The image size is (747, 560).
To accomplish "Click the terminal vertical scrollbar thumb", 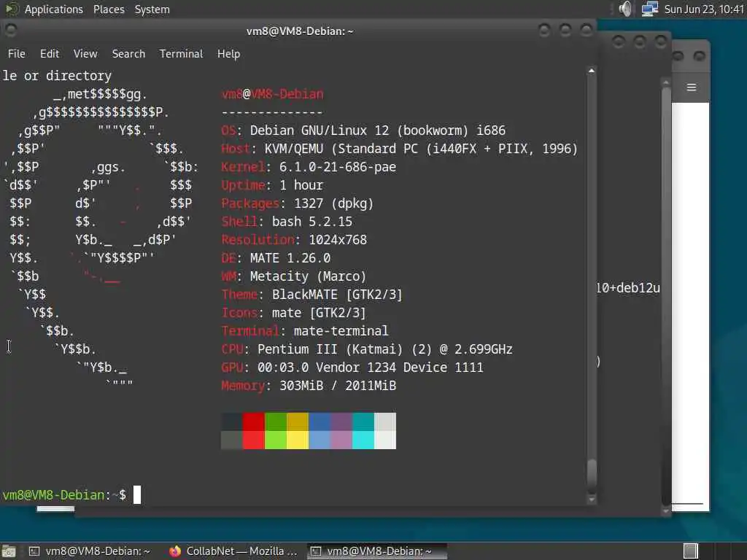I will [591, 475].
